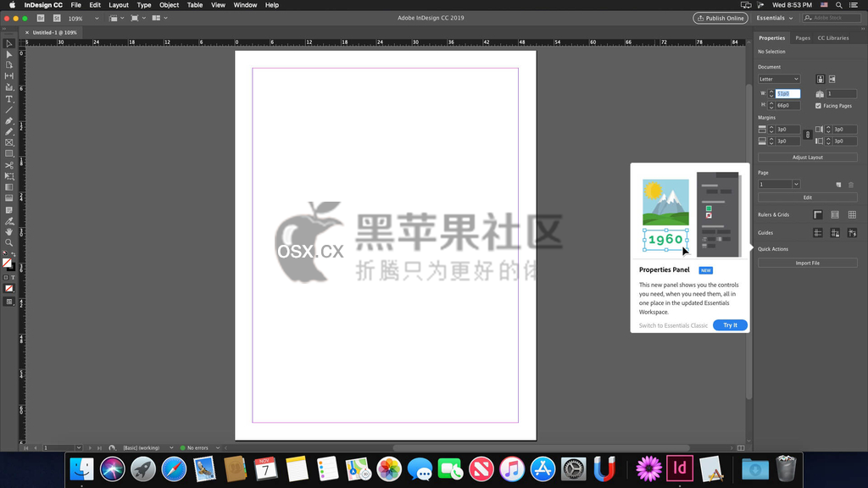The image size is (868, 488).
Task: Open the zoom level 109% dropdown
Action: pyautogui.click(x=97, y=19)
